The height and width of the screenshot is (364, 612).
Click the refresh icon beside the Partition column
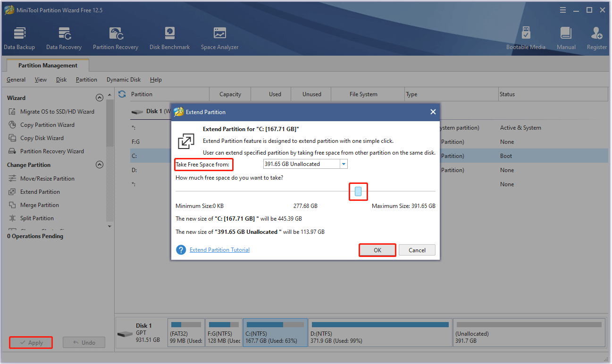122,94
